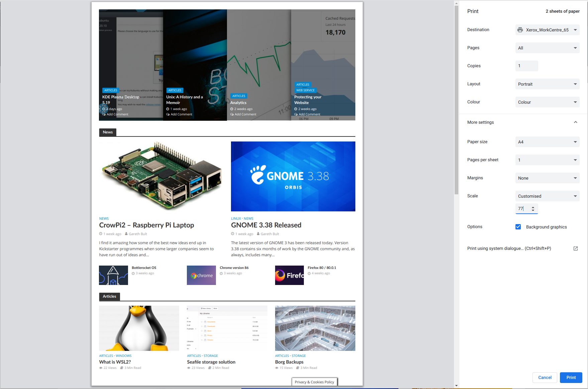
Task: Click the external-link icon next to system dialogue option
Action: (576, 249)
